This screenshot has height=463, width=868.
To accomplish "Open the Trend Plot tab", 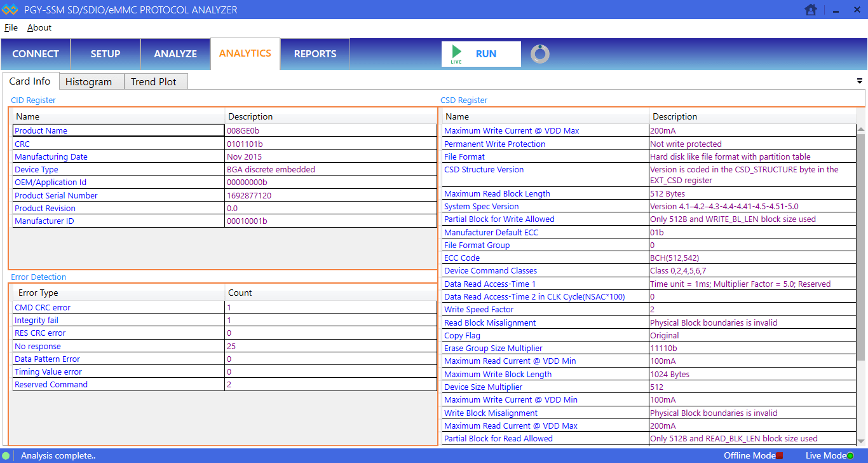I will click(x=156, y=81).
